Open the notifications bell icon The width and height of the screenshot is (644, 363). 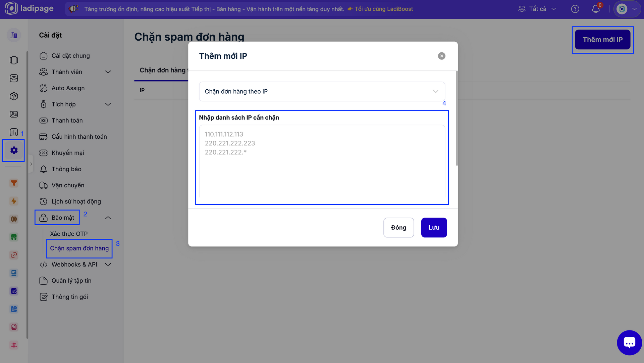(x=596, y=9)
